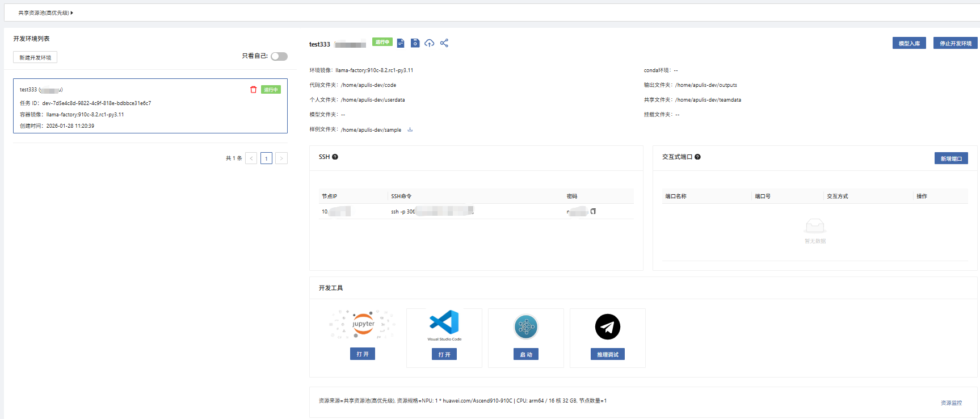Click the 交互式端口 help question mark icon
Viewport: 980px width, 419px height.
pyautogui.click(x=697, y=157)
